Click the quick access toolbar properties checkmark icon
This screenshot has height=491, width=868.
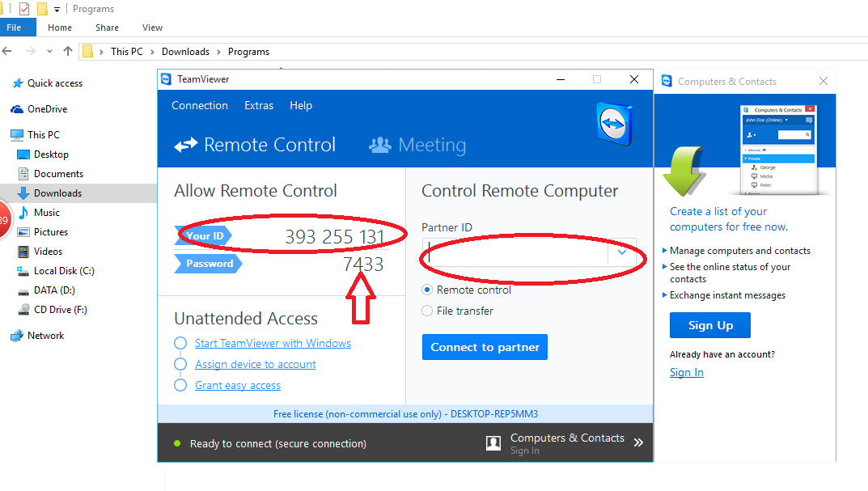23,9
